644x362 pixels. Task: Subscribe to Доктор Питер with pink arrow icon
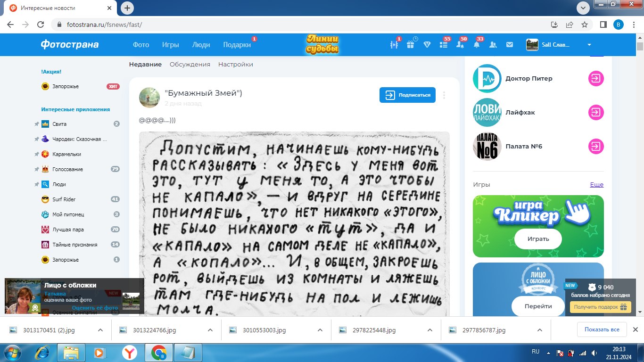[596, 78]
